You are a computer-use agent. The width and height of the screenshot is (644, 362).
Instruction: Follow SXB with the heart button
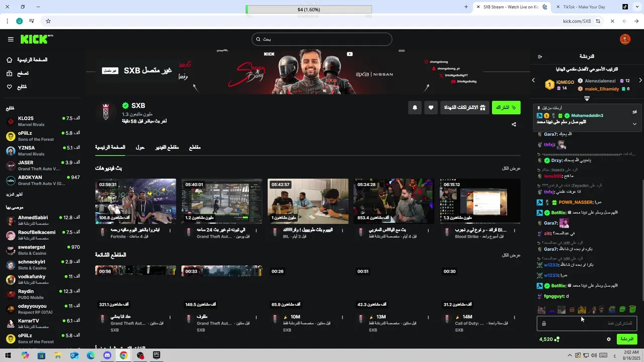[431, 108]
